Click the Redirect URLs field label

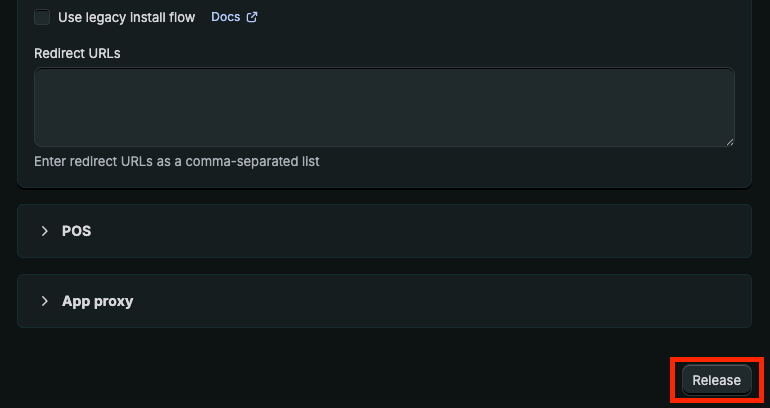(77, 53)
